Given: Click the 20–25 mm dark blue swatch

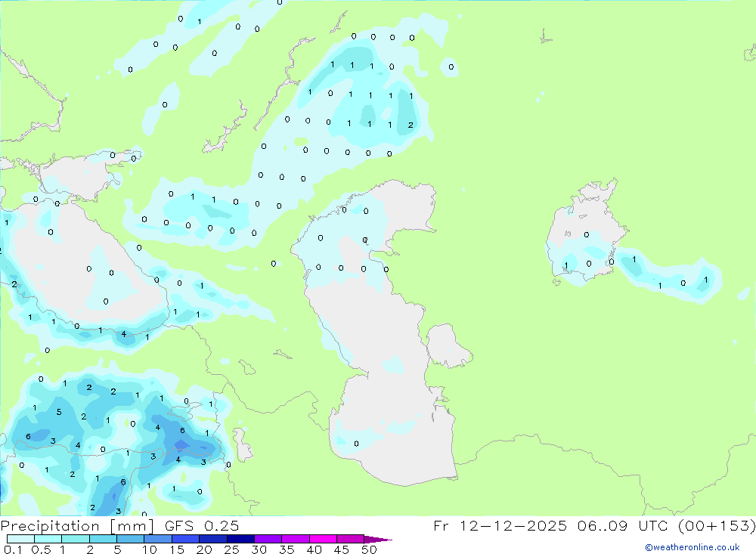Looking at the screenshot, I should [213, 539].
